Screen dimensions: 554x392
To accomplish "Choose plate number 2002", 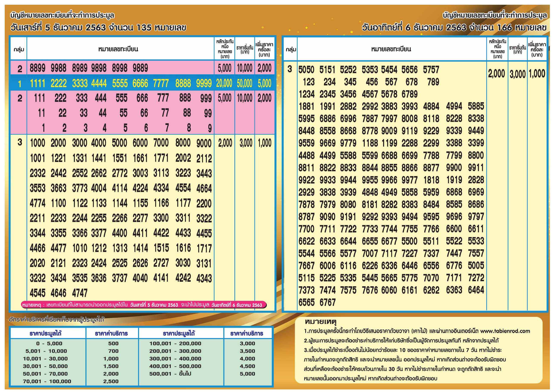I will [x=183, y=158].
